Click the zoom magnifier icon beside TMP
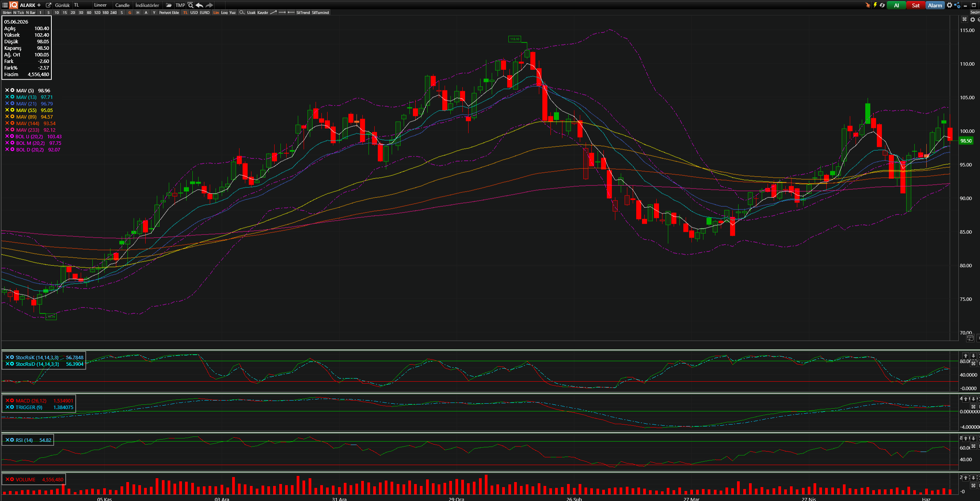Viewport: 980px width, 501px height. point(190,5)
